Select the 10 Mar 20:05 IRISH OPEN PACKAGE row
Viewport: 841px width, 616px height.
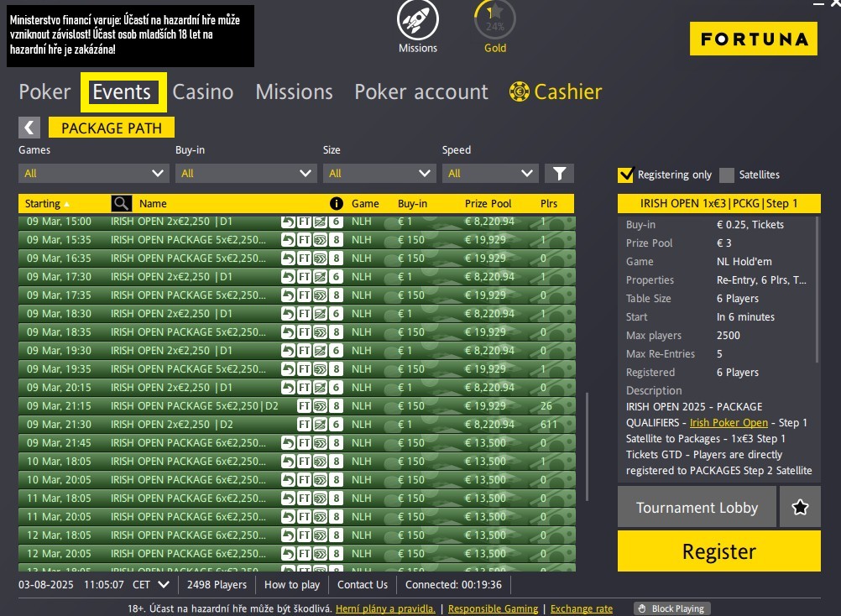(296, 480)
